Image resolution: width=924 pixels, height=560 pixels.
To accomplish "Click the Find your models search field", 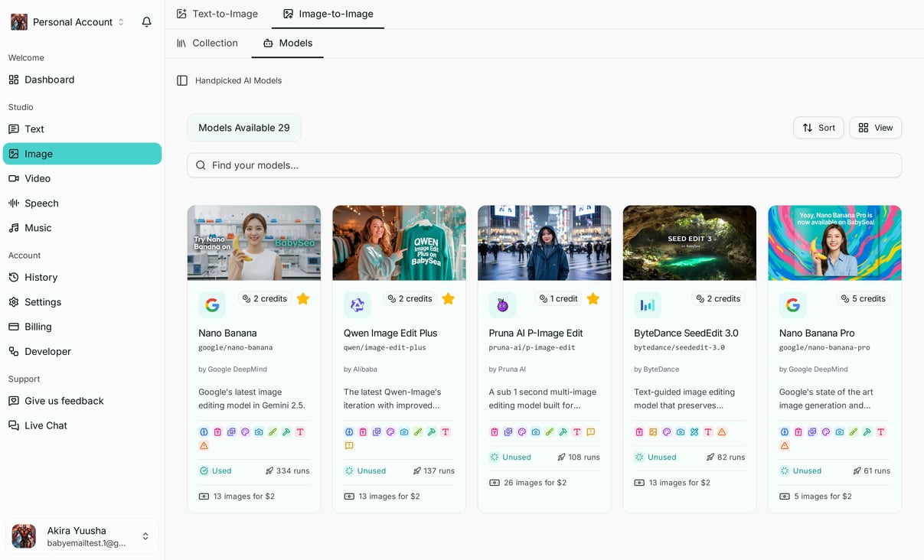I will 544,165.
